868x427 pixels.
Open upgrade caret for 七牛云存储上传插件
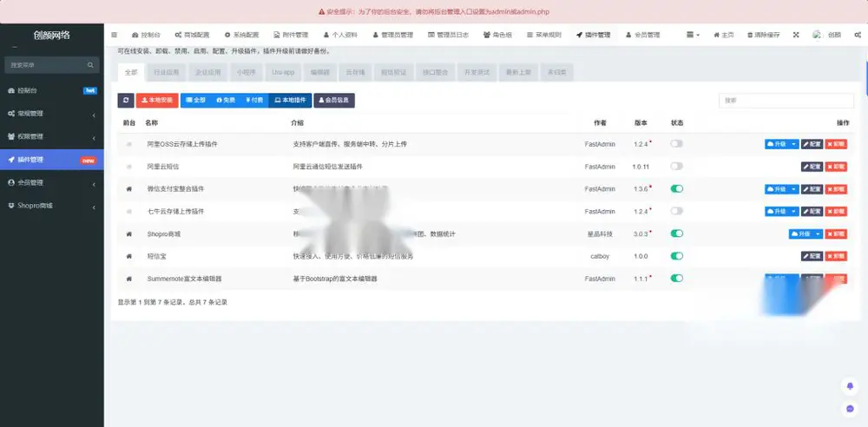click(x=794, y=212)
